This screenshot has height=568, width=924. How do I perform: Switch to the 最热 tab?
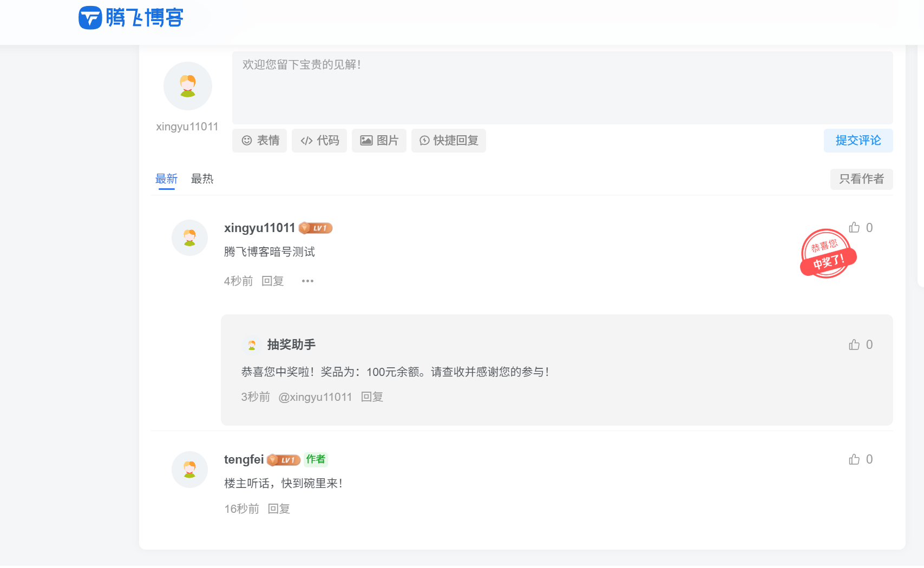pos(202,179)
